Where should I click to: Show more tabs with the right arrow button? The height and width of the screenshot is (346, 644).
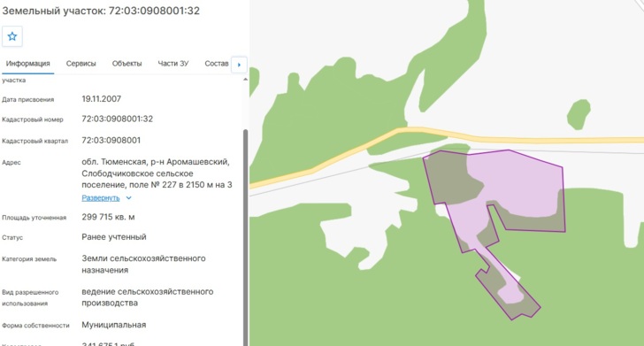[x=239, y=65]
